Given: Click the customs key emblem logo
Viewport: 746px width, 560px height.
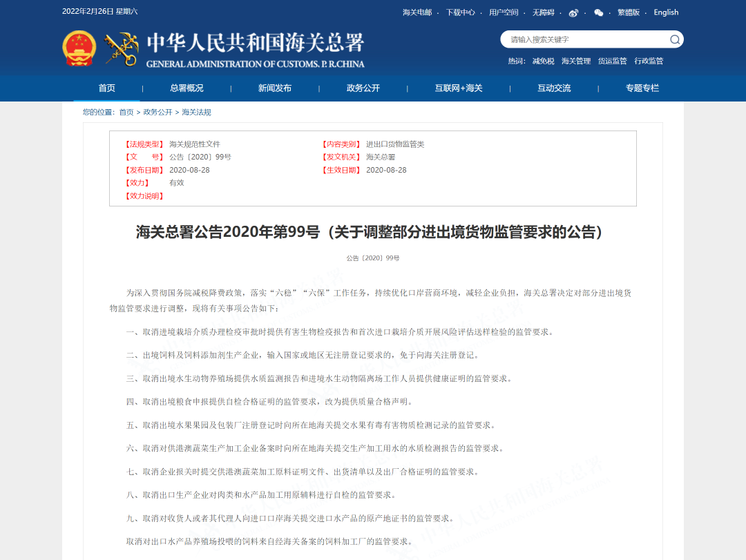Looking at the screenshot, I should coord(121,48).
